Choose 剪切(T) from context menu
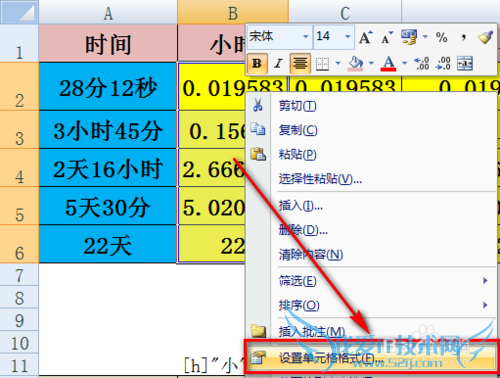The width and height of the screenshot is (500, 378). (372, 106)
